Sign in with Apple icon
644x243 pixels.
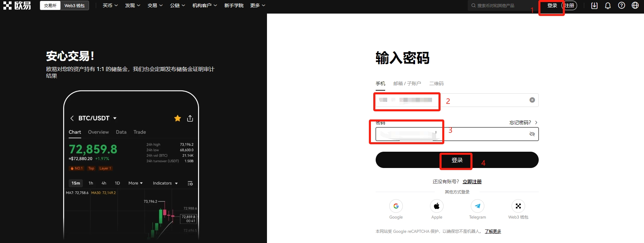pyautogui.click(x=437, y=206)
